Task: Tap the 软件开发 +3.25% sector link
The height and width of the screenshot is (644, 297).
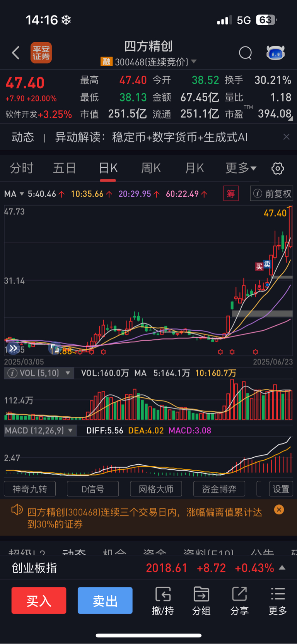Action: coord(39,114)
